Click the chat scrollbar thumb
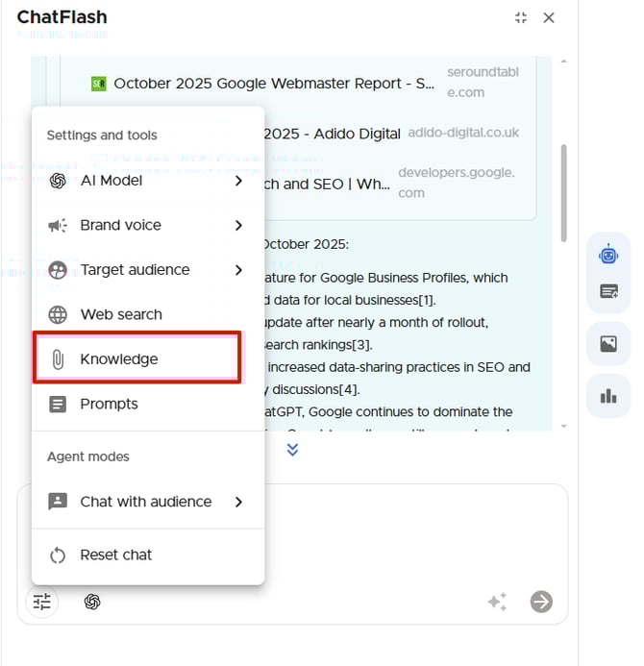This screenshot has height=666, width=644. (563, 192)
